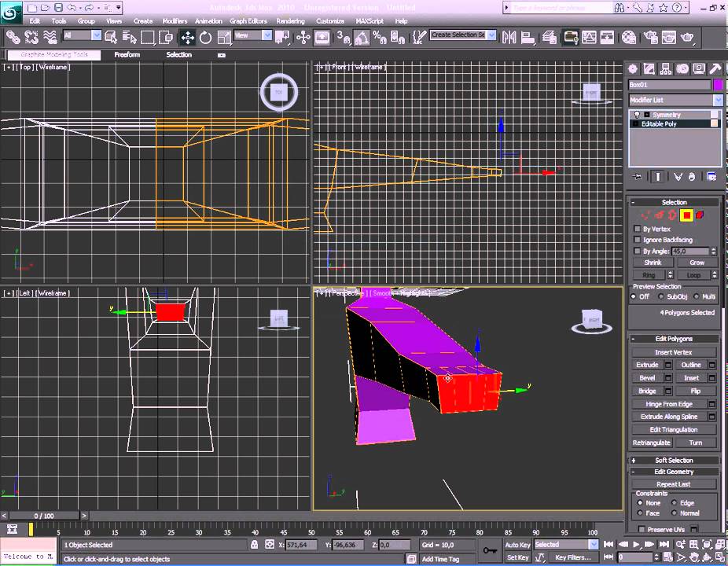Open the Layer Manager icon
Viewport: 728px width, 566px height.
(x=550, y=37)
